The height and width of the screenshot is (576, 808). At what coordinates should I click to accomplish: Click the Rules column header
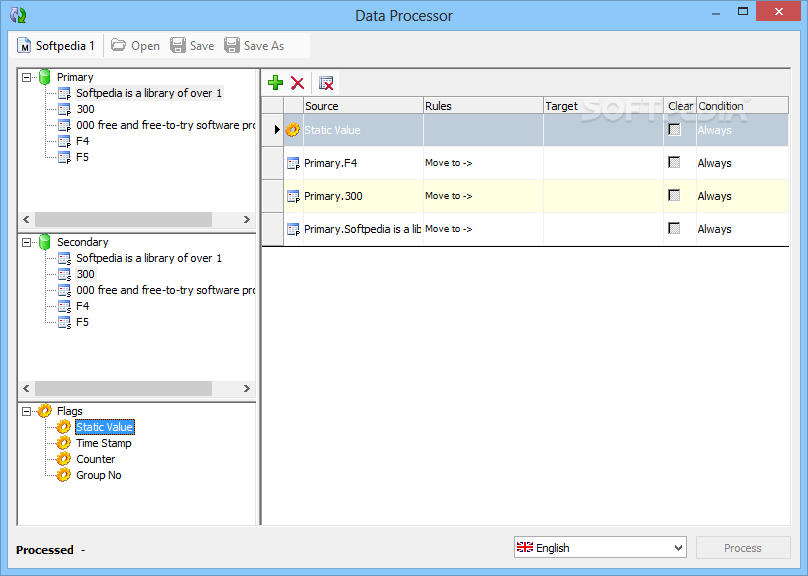(483, 106)
